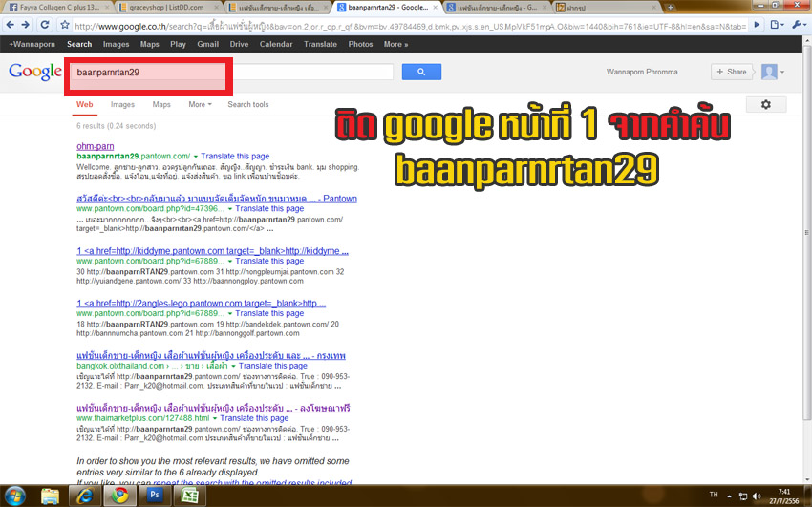Open Excel from the taskbar
The image size is (812, 507).
[189, 496]
